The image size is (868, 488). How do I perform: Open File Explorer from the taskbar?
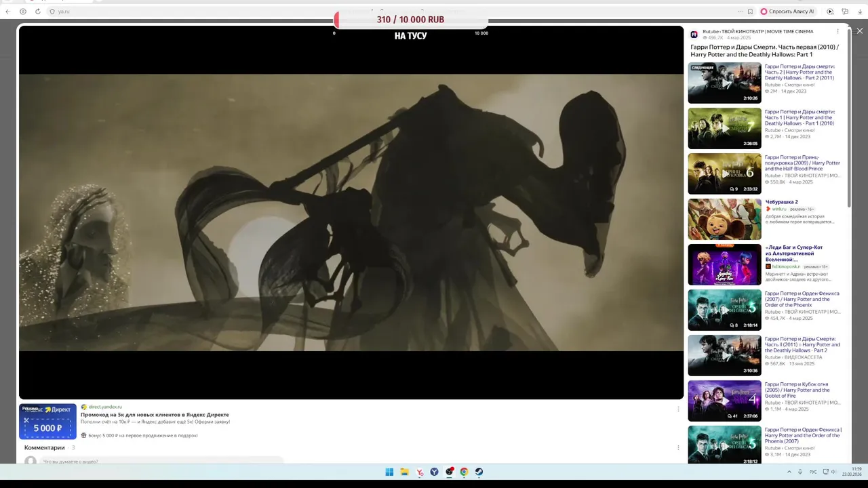click(404, 472)
